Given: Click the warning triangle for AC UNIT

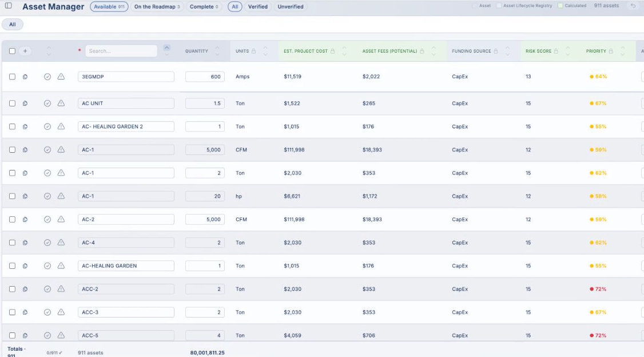Looking at the screenshot, I should [61, 103].
